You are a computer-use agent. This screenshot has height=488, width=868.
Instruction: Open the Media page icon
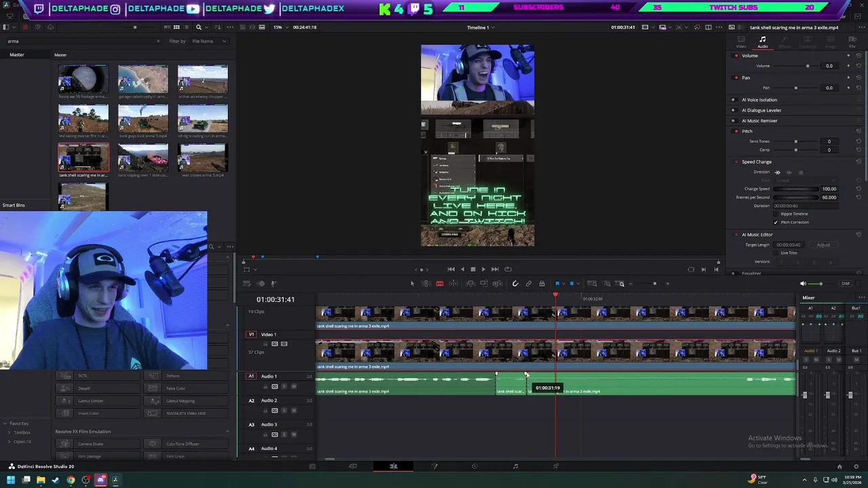point(312,466)
